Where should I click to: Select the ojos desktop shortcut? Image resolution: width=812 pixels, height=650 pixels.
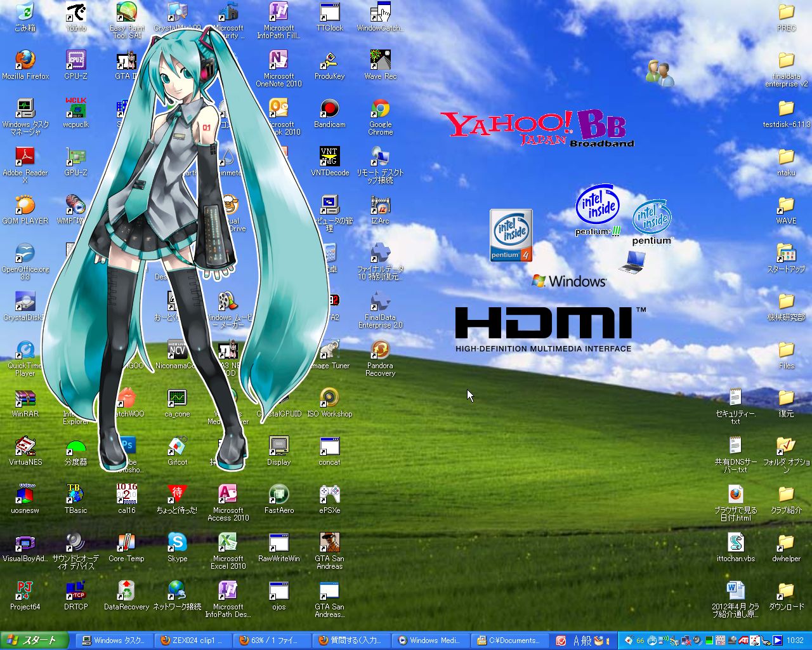click(279, 595)
